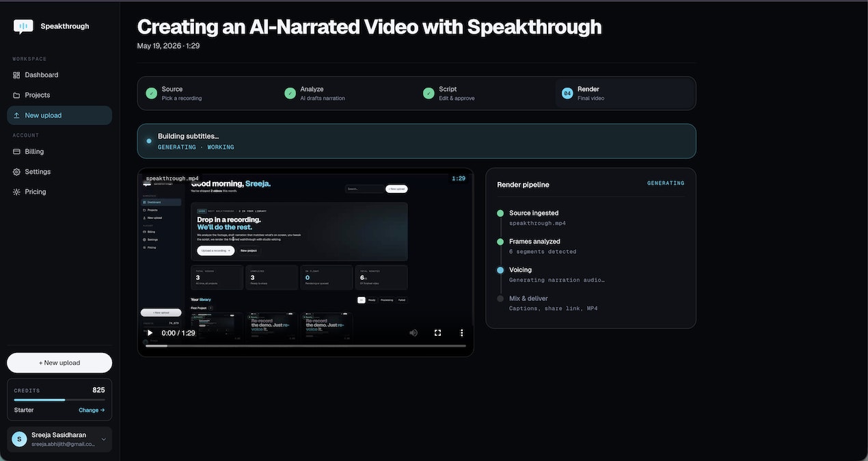Click the 04 Render step badge
Image resolution: width=868 pixels, height=461 pixels.
tap(567, 93)
